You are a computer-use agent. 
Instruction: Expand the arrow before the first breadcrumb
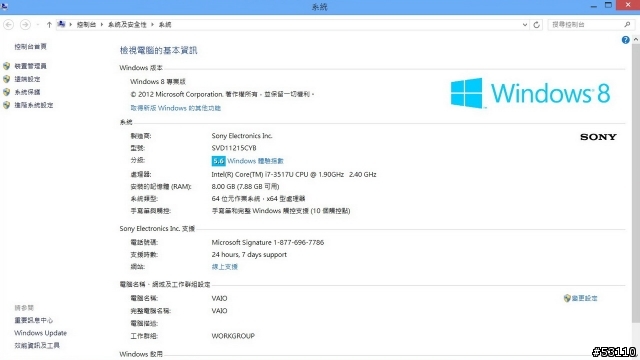[71, 25]
